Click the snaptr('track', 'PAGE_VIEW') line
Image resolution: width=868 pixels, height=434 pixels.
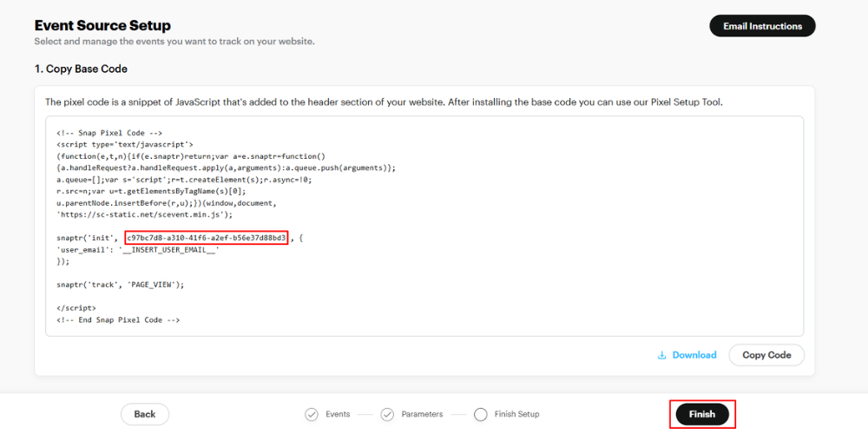coord(120,285)
